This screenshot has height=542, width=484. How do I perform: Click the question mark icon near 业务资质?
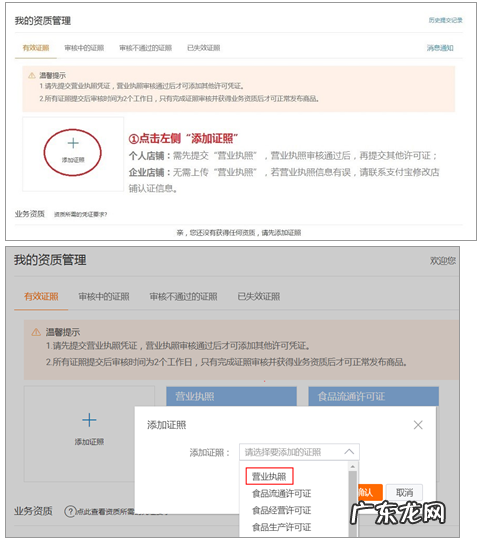point(70,511)
